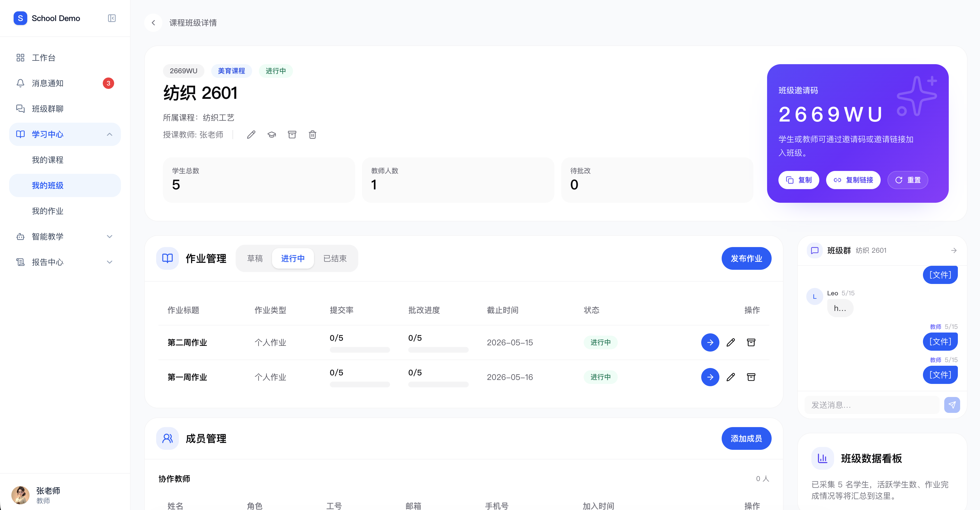Reset the invite code with 重置

click(x=908, y=180)
